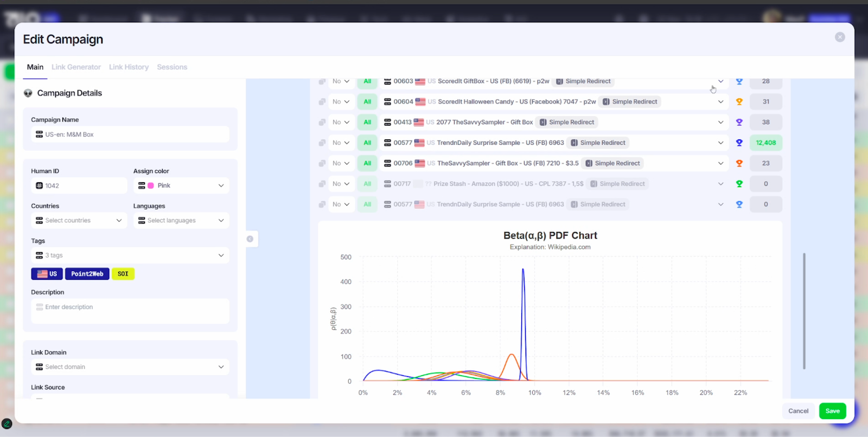Click the alien icon next to Campaign Details
This screenshot has width=868, height=437.
(x=28, y=93)
